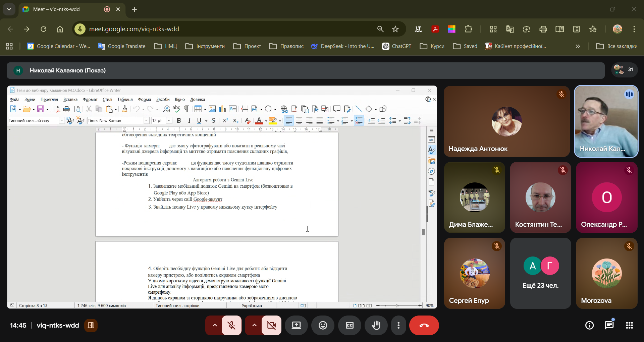Click the present screen icon
644x342 pixels.
click(296, 325)
